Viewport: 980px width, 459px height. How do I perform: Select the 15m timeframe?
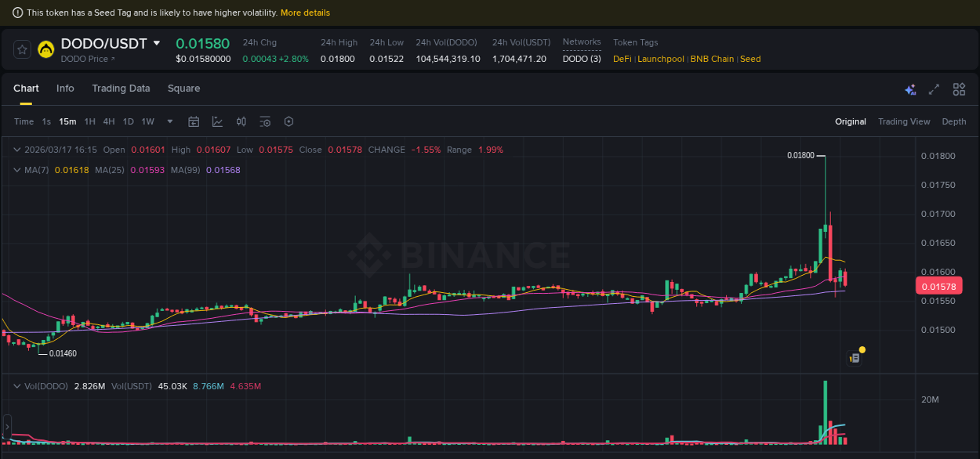67,121
